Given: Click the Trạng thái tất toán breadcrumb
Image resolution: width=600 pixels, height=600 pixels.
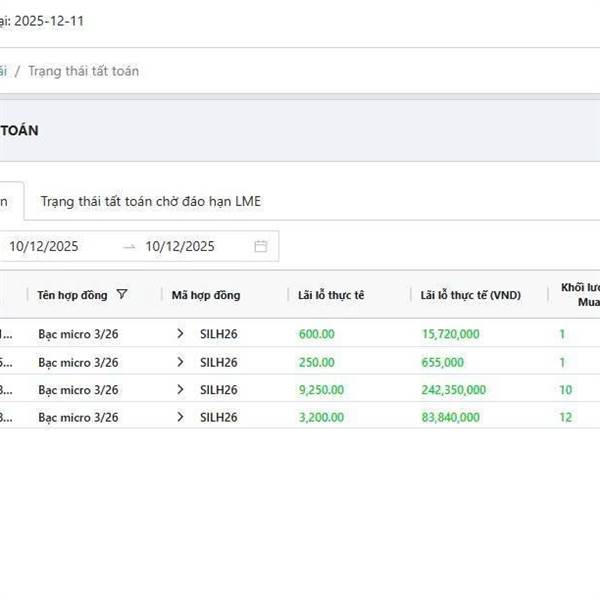Looking at the screenshot, I should pyautogui.click(x=83, y=71).
